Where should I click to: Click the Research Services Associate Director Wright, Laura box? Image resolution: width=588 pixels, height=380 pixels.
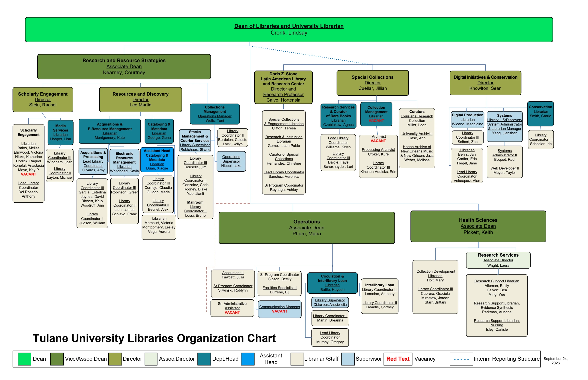click(x=498, y=260)
